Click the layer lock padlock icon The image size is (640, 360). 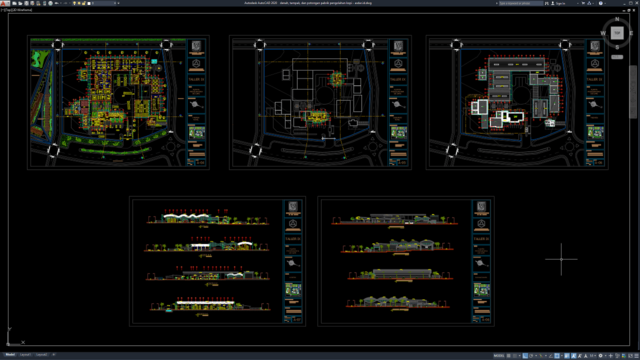[84, 3]
